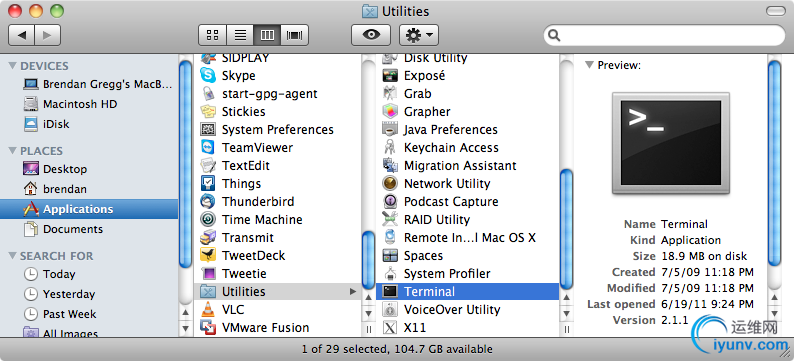The width and height of the screenshot is (794, 361).
Task: Select the start-gpg-agent icon
Action: coord(208,94)
